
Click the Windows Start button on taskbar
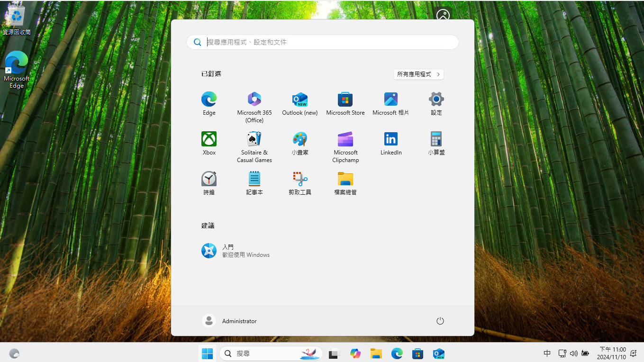click(x=207, y=353)
